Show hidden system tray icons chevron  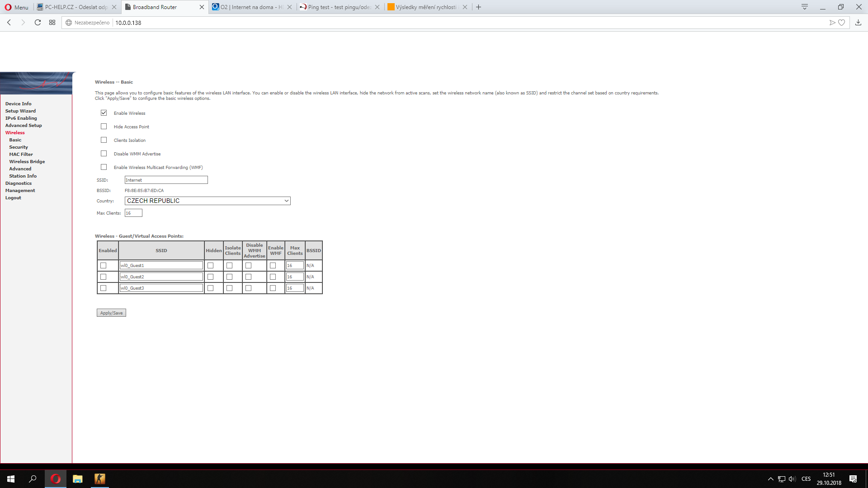[x=770, y=479]
